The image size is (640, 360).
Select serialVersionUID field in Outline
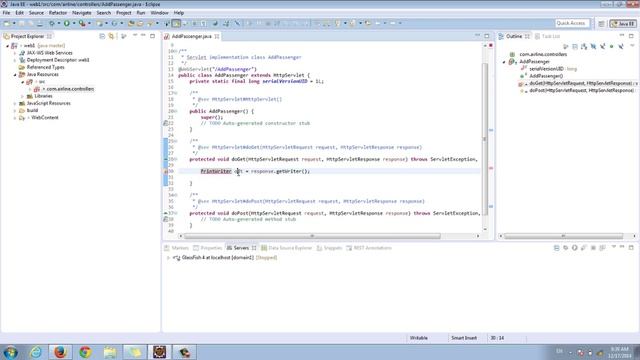(x=546, y=69)
